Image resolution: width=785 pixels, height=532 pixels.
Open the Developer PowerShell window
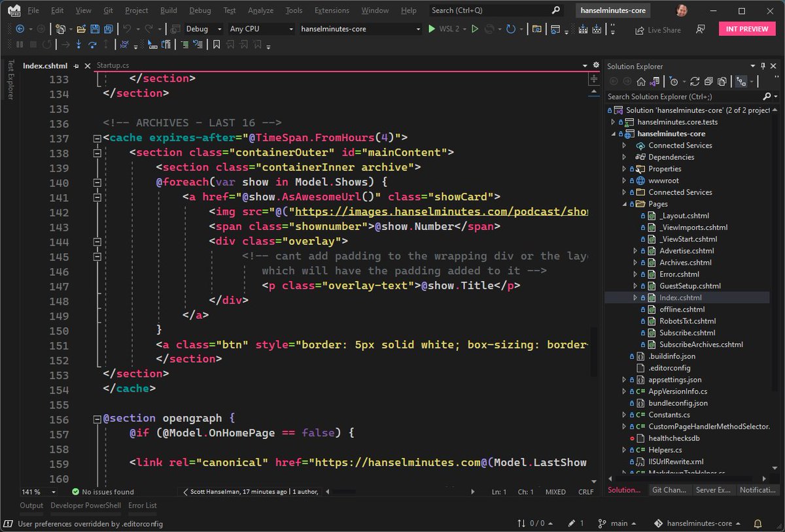pos(86,505)
